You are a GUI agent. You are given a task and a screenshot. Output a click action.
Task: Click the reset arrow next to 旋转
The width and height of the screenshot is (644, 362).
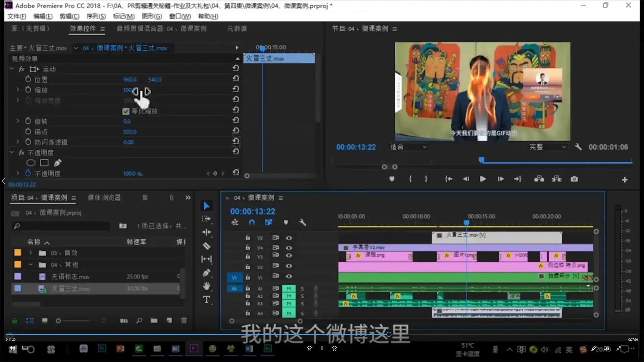[236, 120]
